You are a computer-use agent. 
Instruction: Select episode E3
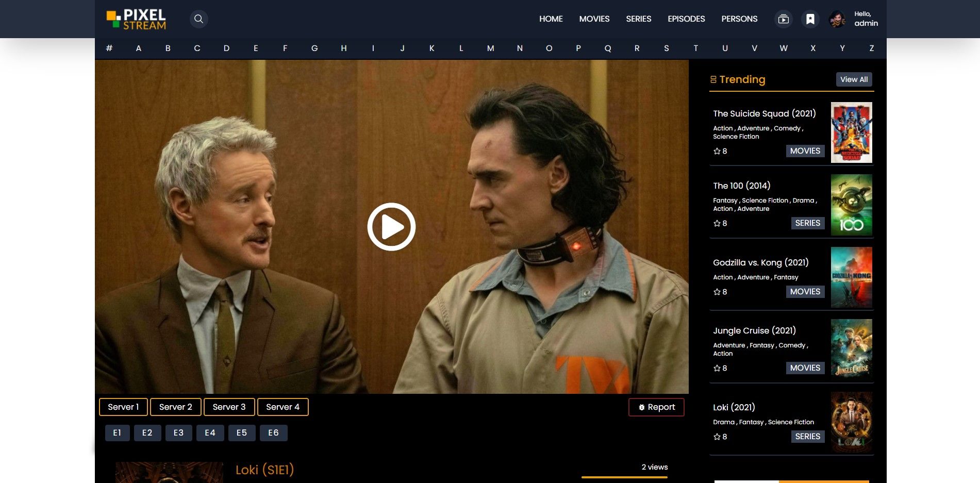coord(179,433)
